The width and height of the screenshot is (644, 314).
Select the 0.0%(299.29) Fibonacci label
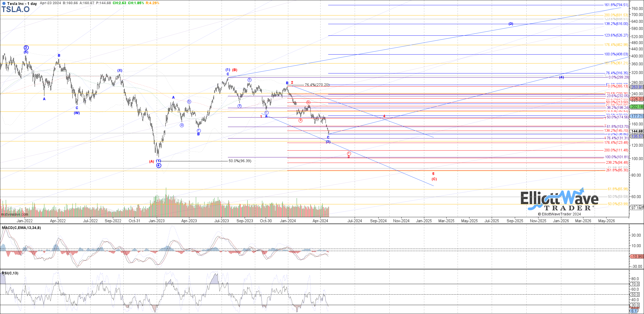pyautogui.click(x=619, y=77)
